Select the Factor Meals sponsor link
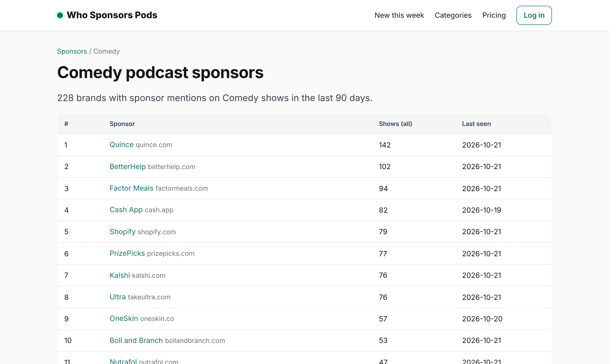 tap(131, 188)
